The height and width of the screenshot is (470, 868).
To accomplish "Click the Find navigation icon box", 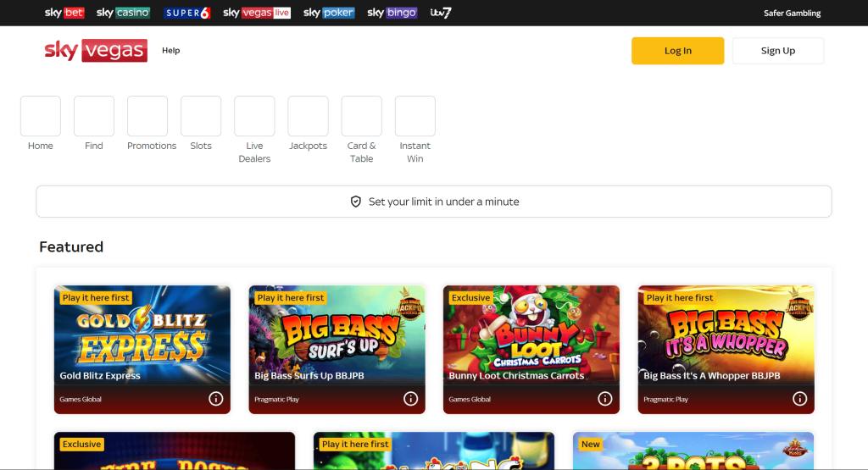I will pos(94,116).
